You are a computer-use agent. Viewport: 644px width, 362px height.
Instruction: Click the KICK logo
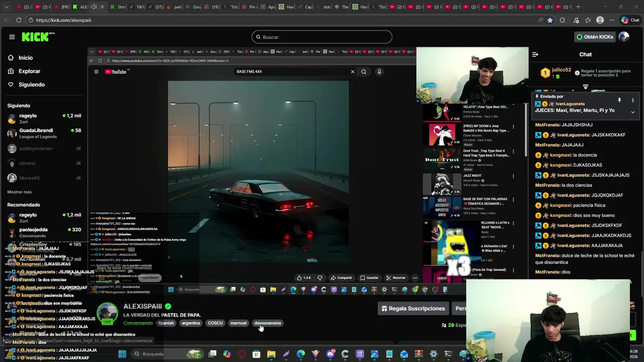[38, 37]
